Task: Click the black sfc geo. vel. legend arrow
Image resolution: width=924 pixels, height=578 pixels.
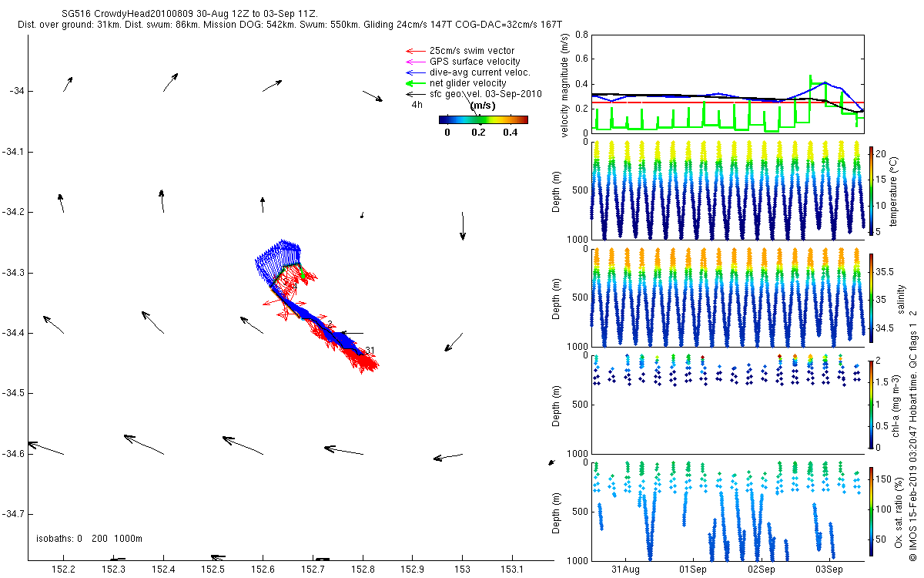Action: click(x=416, y=94)
